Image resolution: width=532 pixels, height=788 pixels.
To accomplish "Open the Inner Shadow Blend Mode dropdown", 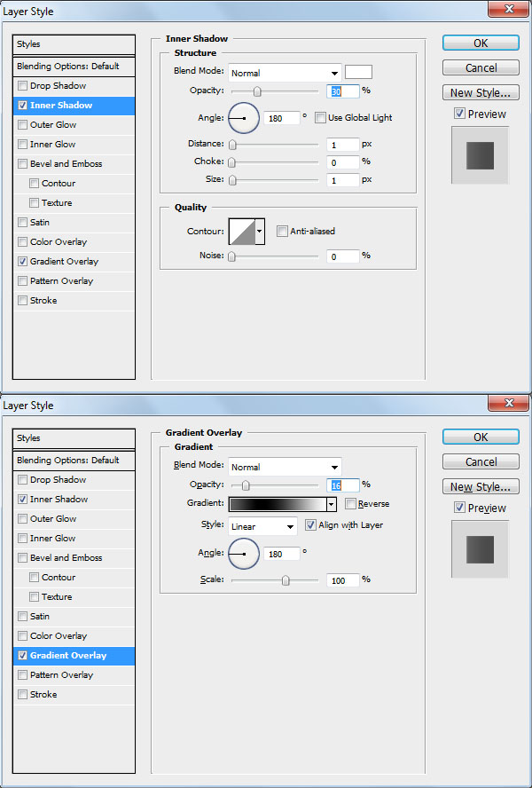I will click(x=285, y=73).
